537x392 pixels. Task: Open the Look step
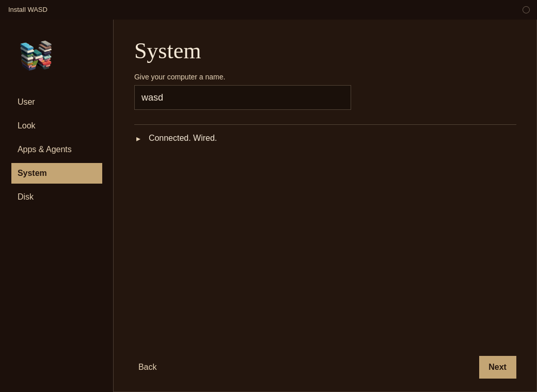point(57,125)
